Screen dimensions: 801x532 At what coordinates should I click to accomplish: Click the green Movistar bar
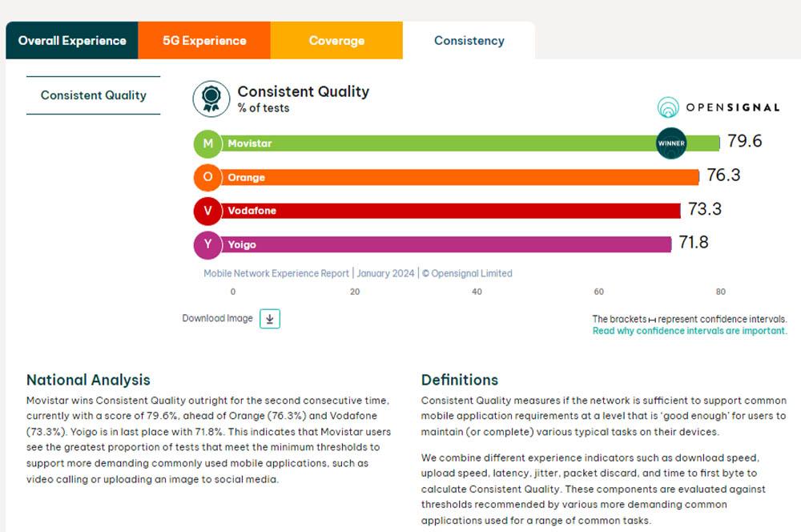point(449,143)
